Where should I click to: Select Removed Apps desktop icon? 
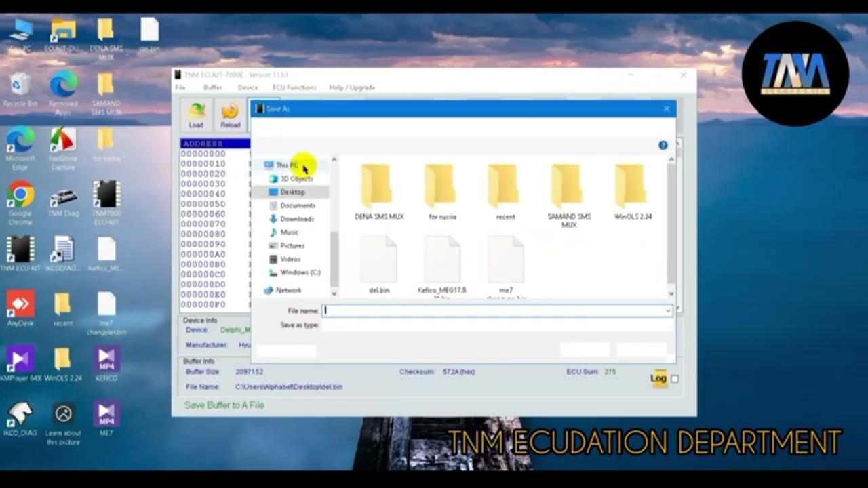click(x=63, y=94)
